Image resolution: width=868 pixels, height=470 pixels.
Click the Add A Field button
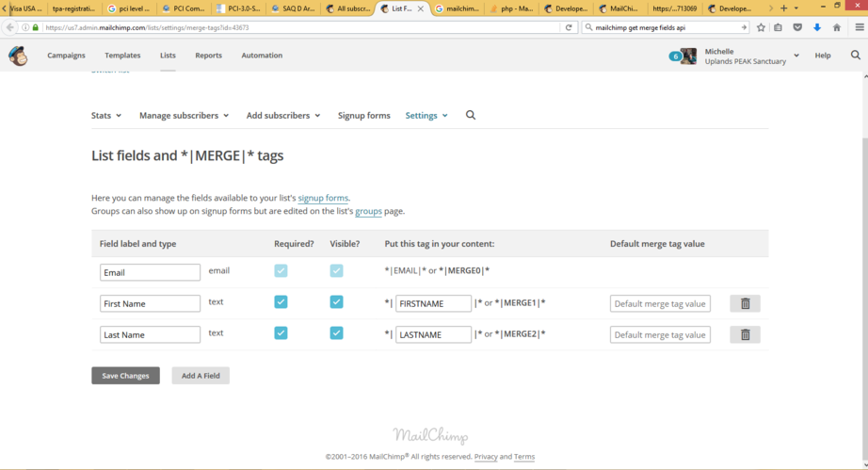click(x=201, y=375)
